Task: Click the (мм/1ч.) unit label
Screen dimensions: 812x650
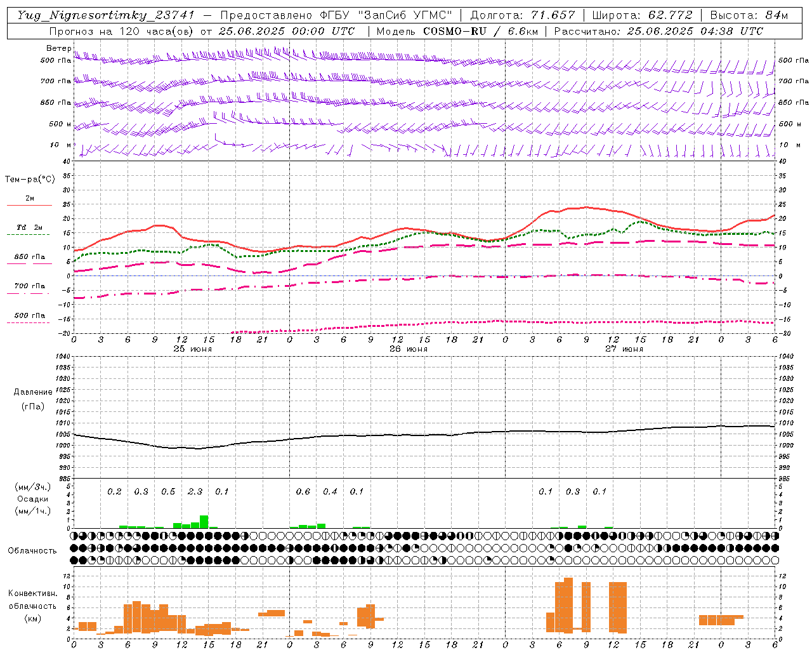Action: tap(32, 511)
